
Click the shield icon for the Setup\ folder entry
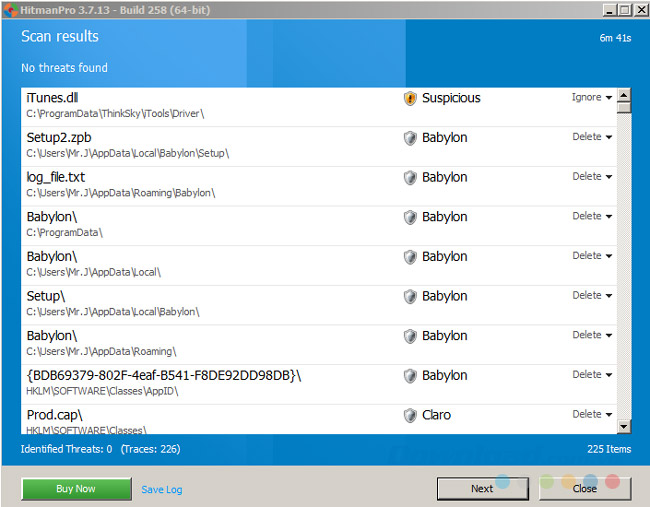click(410, 296)
